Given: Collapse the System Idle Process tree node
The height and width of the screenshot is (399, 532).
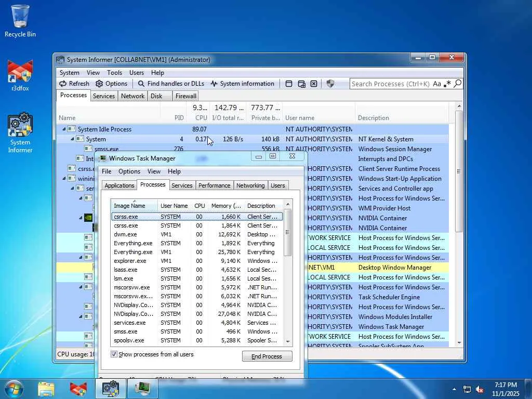Looking at the screenshot, I should (64, 129).
